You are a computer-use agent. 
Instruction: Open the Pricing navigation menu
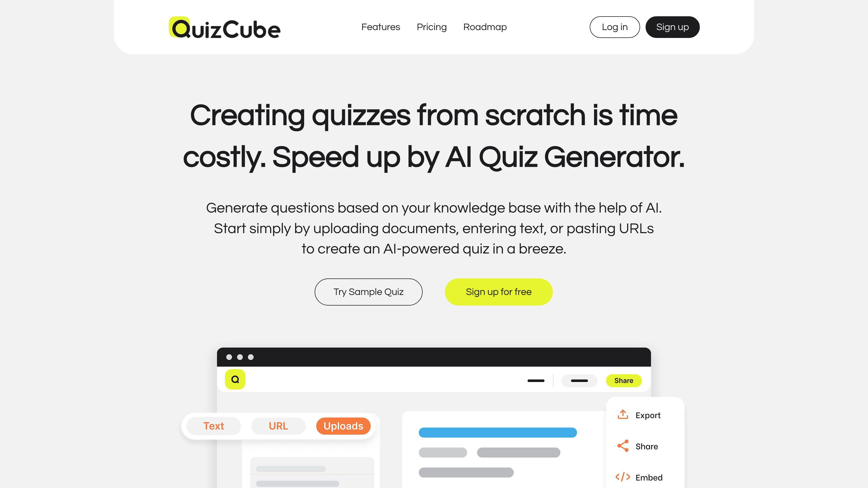point(432,27)
